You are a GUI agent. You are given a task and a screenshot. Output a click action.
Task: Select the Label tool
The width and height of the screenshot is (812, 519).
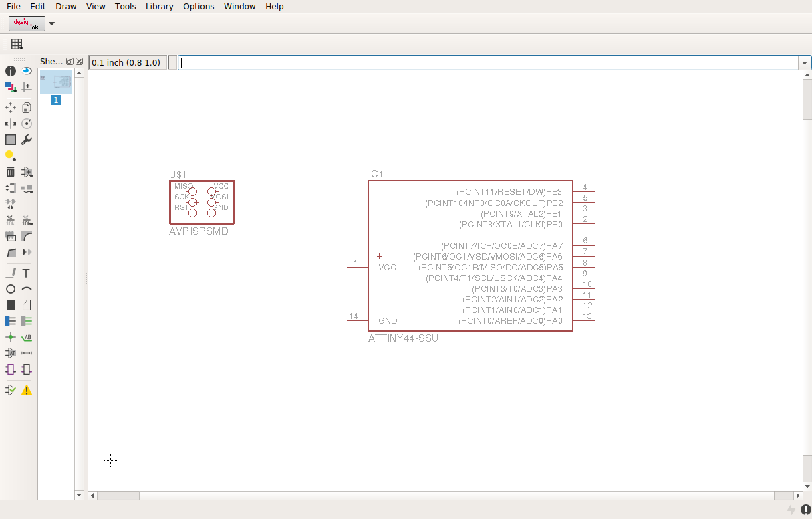click(x=27, y=337)
